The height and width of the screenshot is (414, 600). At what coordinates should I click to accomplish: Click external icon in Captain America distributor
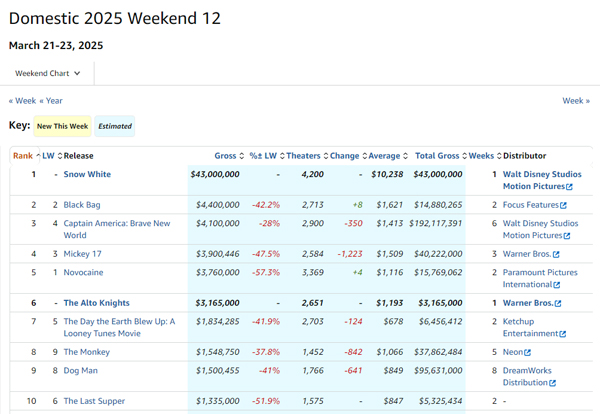(567, 236)
